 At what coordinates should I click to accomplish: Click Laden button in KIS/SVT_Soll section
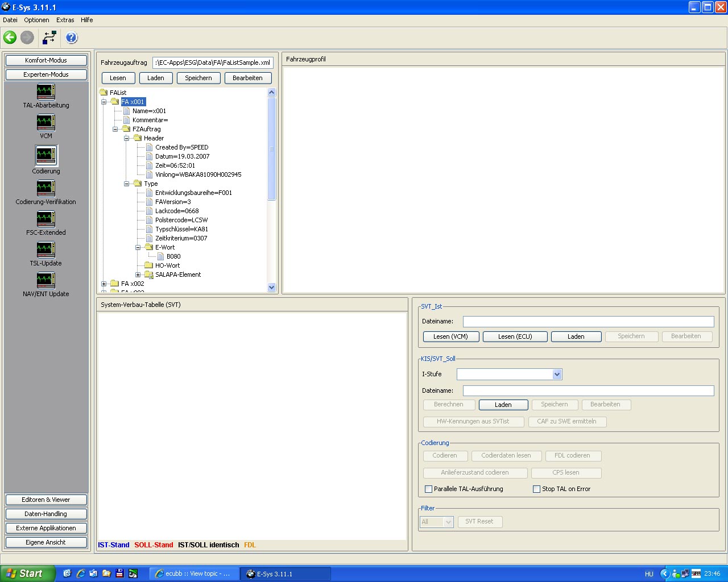(x=503, y=405)
